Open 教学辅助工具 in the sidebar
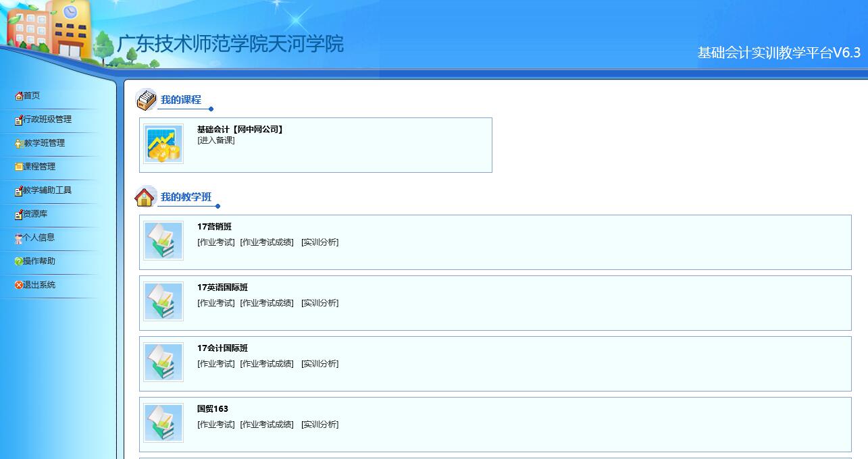Screen dimensions: 868x459 (47, 190)
